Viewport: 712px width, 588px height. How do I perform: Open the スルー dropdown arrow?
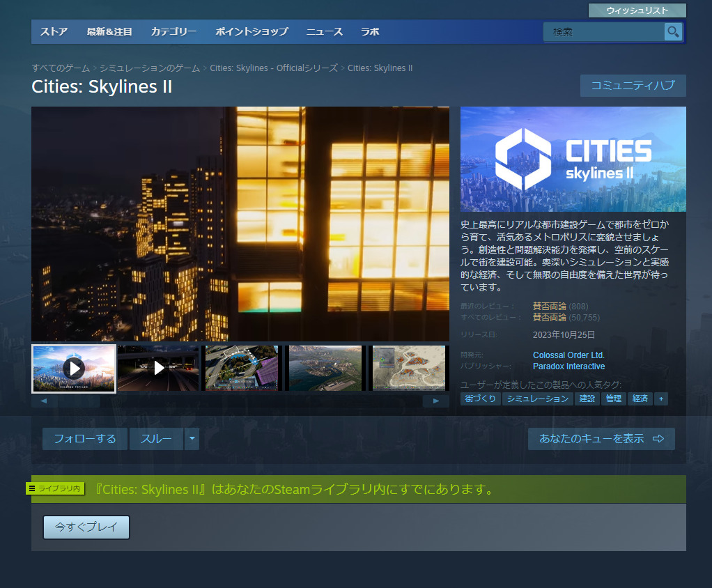pyautogui.click(x=192, y=439)
